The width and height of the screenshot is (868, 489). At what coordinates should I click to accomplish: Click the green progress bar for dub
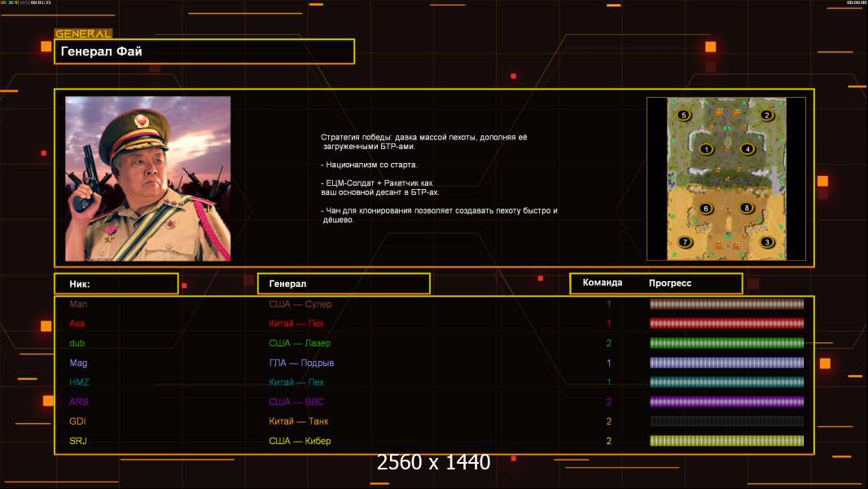click(x=726, y=343)
